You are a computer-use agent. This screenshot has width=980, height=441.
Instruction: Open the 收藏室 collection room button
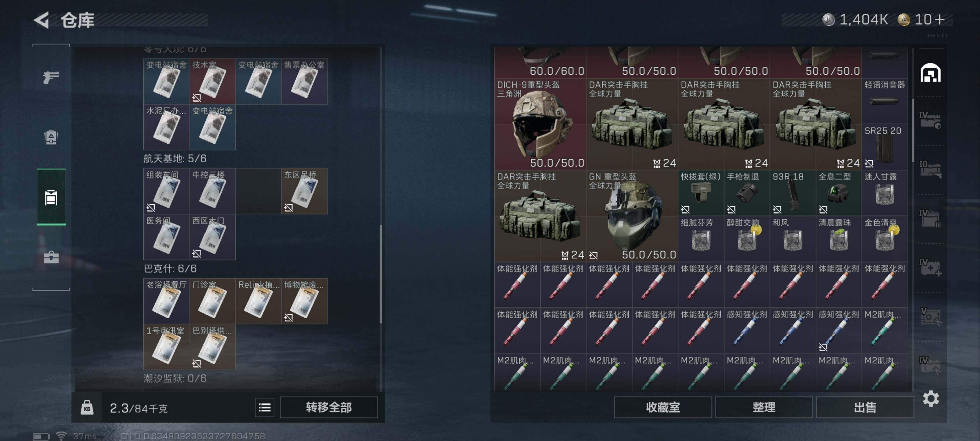[x=663, y=408]
